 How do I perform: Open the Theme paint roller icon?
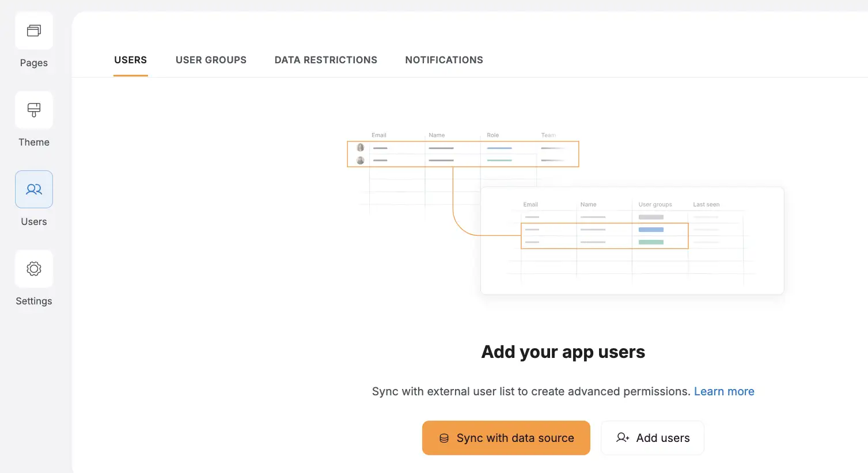coord(34,110)
